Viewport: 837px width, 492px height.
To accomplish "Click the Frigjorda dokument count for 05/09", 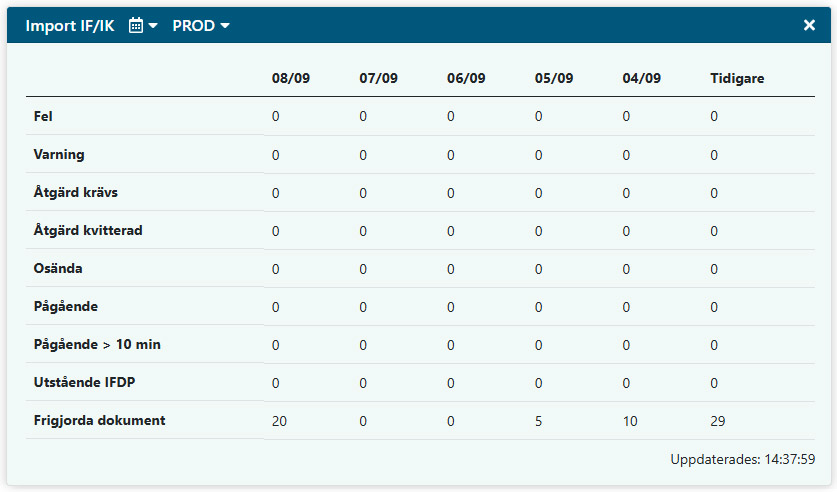I will point(539,421).
